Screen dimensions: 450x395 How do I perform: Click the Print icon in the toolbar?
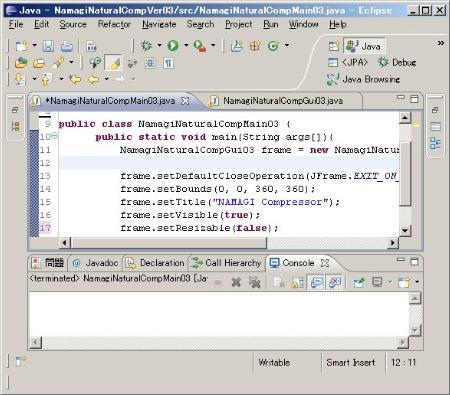tap(67, 46)
